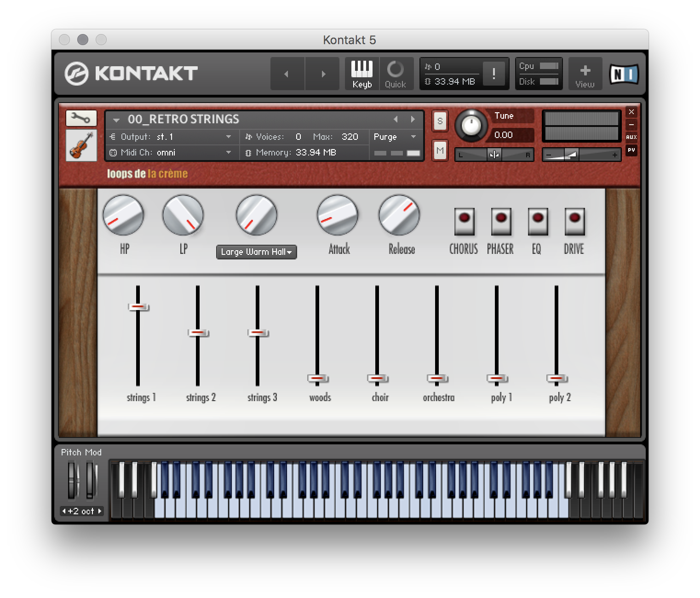The image size is (700, 598).
Task: Enable the EQ effect
Action: pyautogui.click(x=538, y=221)
